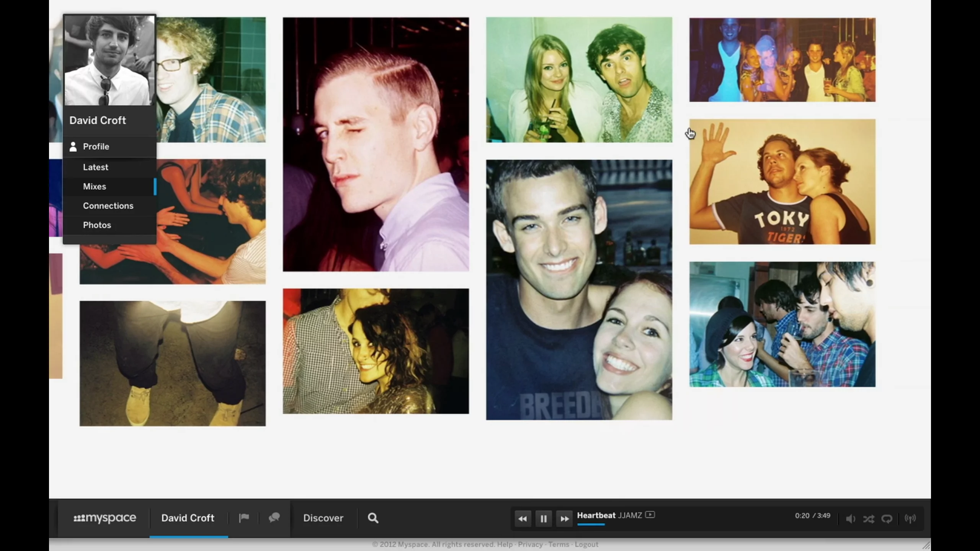The height and width of the screenshot is (551, 980).
Task: Pause the currently playing song
Action: coord(544,519)
